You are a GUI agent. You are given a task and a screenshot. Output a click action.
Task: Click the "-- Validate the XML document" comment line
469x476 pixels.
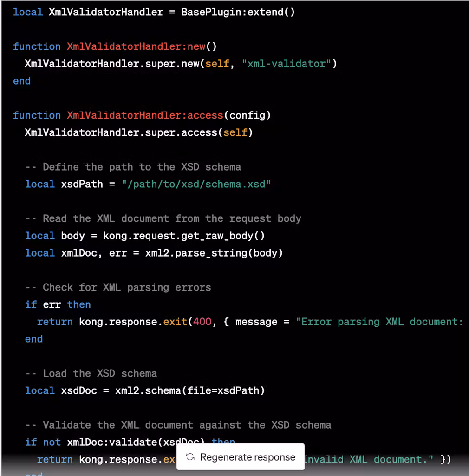coord(178,425)
